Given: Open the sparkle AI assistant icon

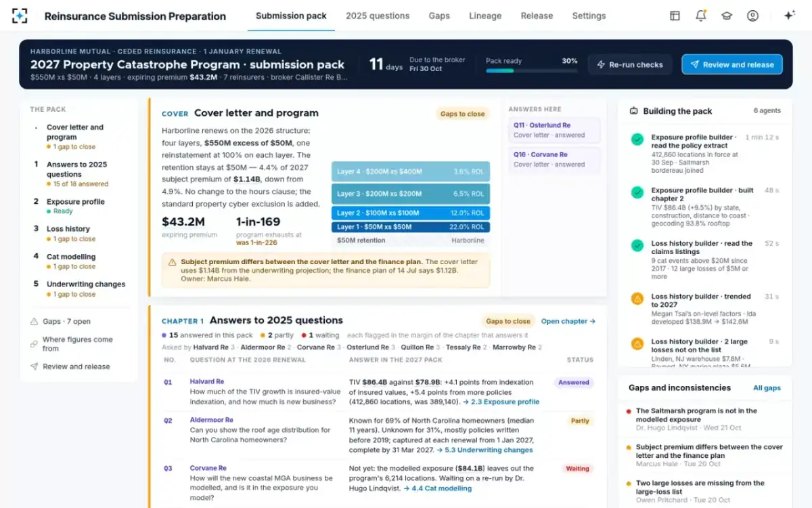Looking at the screenshot, I should [x=789, y=16].
